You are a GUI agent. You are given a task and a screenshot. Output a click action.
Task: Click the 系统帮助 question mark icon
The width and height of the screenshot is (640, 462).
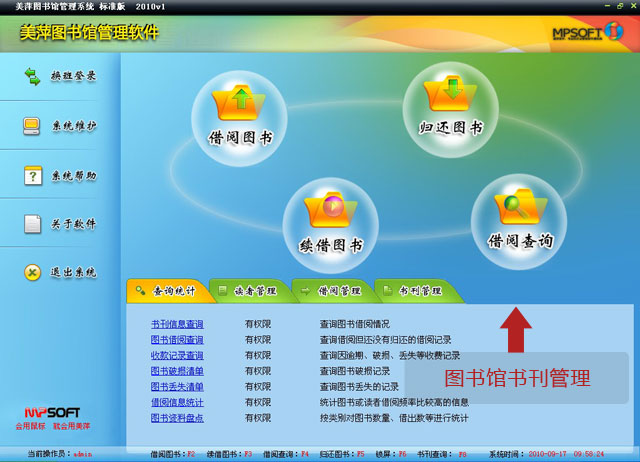[33, 176]
